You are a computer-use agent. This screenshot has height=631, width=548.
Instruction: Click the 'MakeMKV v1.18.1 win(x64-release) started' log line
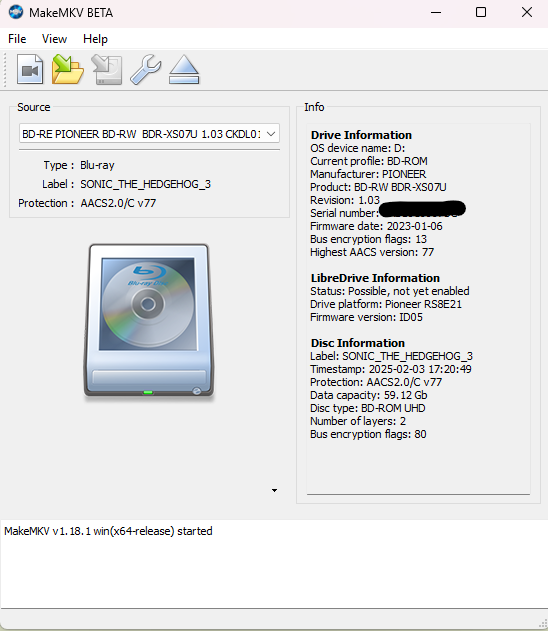tap(108, 531)
